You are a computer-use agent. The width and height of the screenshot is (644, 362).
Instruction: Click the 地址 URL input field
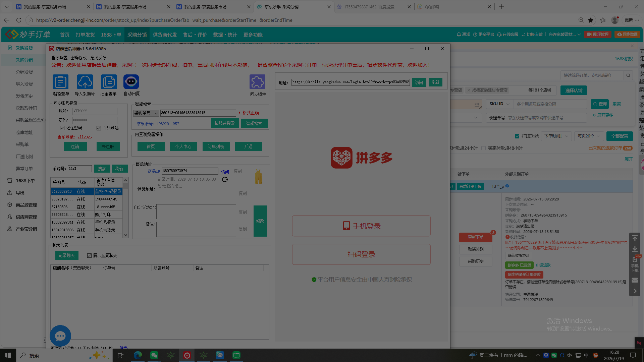tap(351, 82)
